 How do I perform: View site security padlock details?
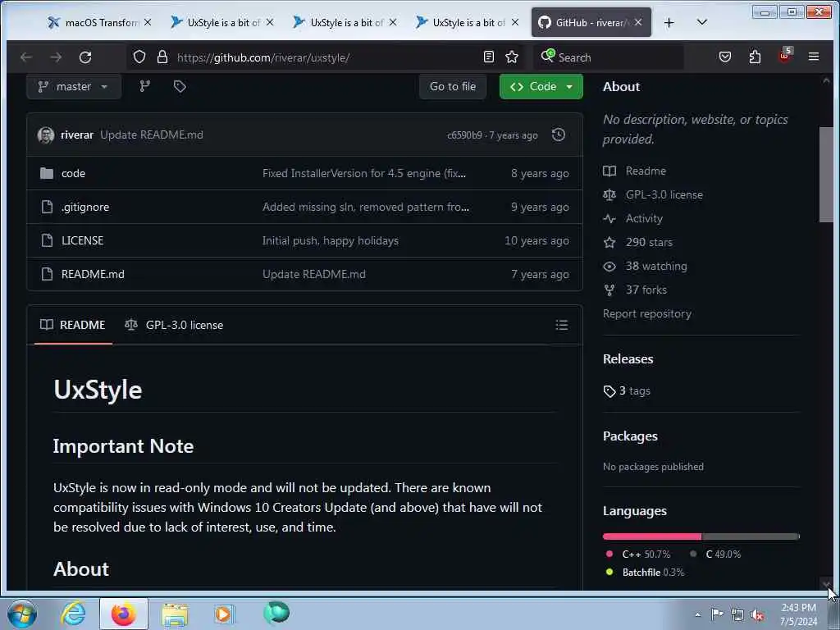click(x=162, y=57)
